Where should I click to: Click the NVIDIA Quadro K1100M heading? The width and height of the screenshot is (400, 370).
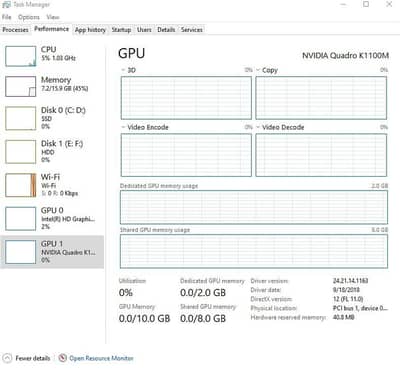pyautogui.click(x=345, y=55)
